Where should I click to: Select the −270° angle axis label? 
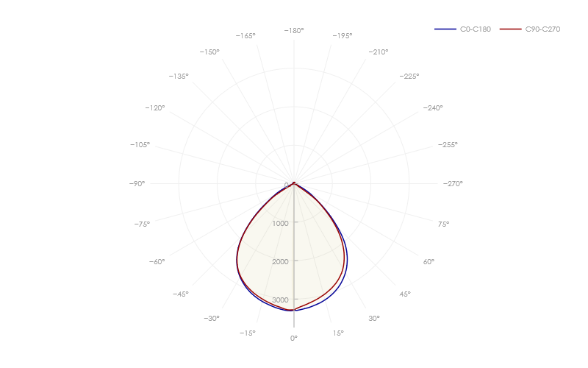point(453,183)
